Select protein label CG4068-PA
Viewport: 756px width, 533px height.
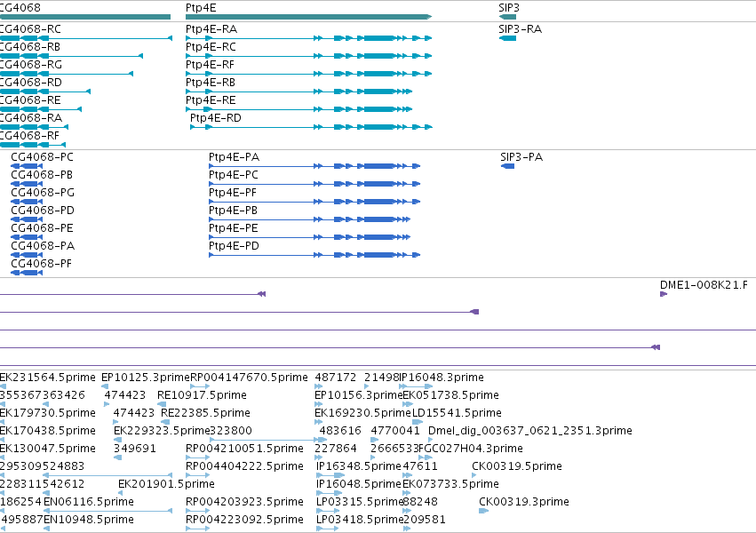point(43,246)
